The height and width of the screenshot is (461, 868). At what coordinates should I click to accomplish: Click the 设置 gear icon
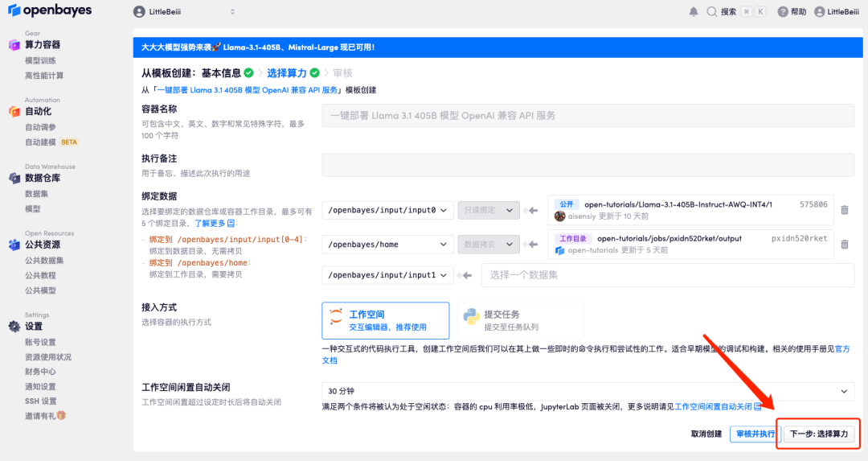(x=14, y=327)
